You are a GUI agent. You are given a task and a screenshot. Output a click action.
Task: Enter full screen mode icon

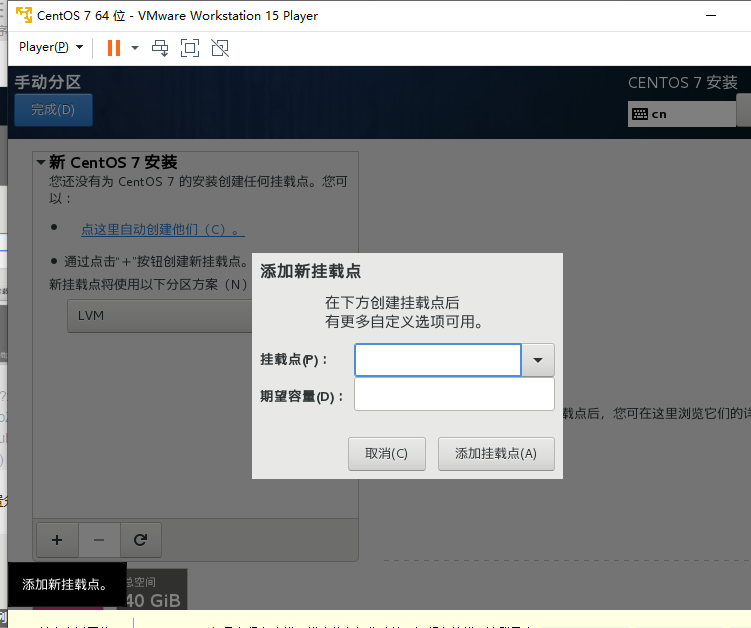[x=190, y=48]
